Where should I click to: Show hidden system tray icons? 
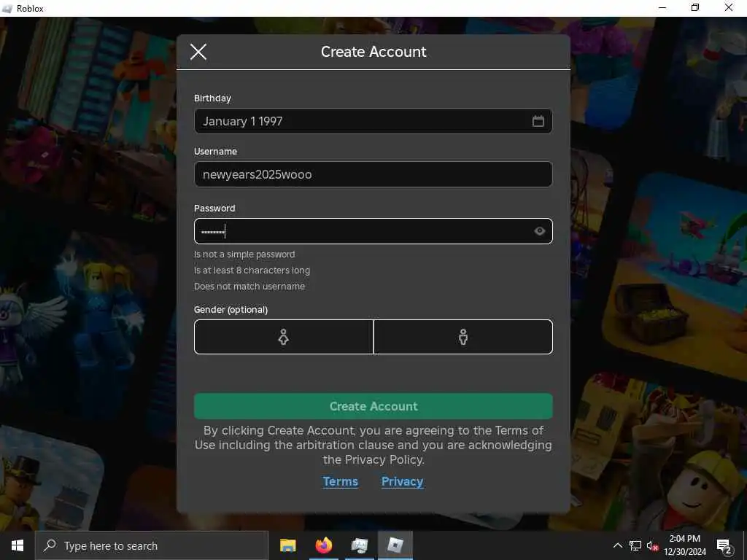coord(617,545)
